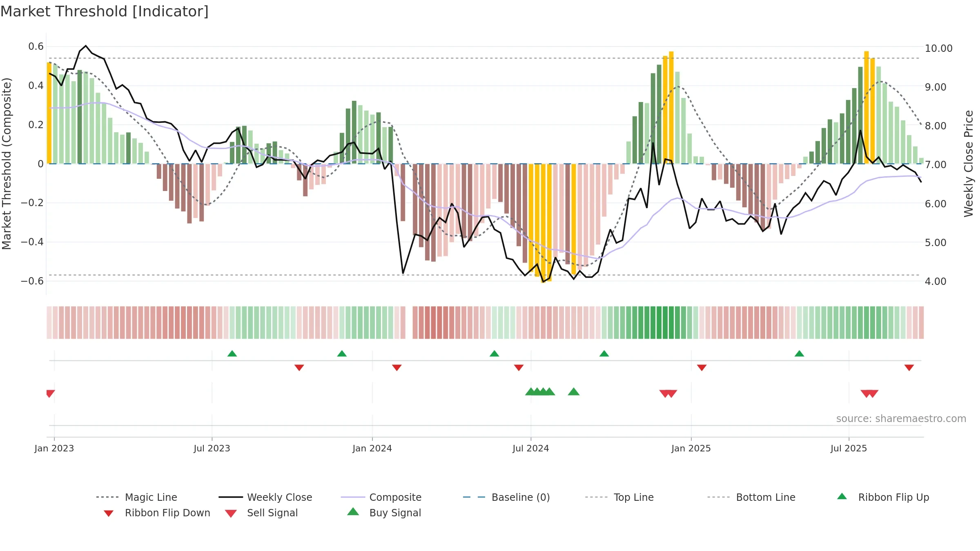The height and width of the screenshot is (551, 980).
Task: Toggle Magic Line legend entry
Action: tap(137, 497)
